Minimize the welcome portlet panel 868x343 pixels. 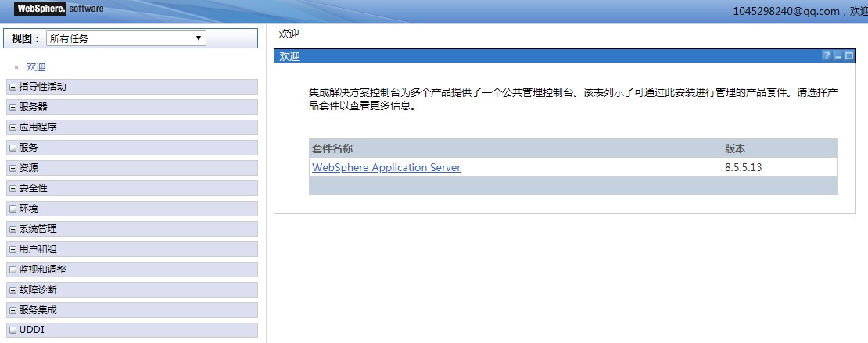click(x=838, y=56)
